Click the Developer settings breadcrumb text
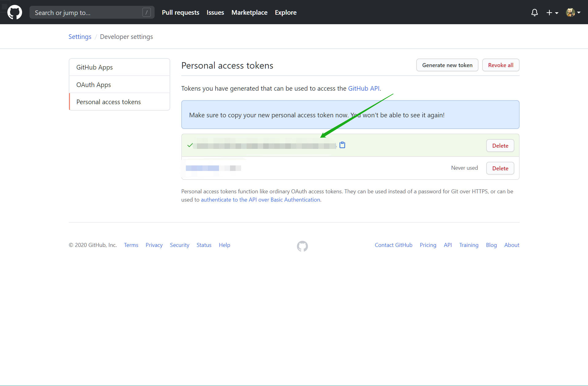This screenshot has height=386, width=588. 126,36
